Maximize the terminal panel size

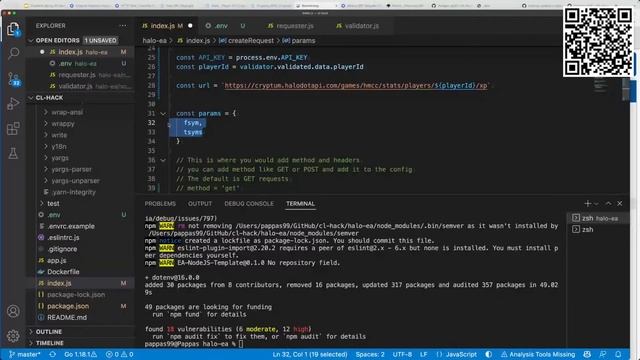click(x=608, y=203)
